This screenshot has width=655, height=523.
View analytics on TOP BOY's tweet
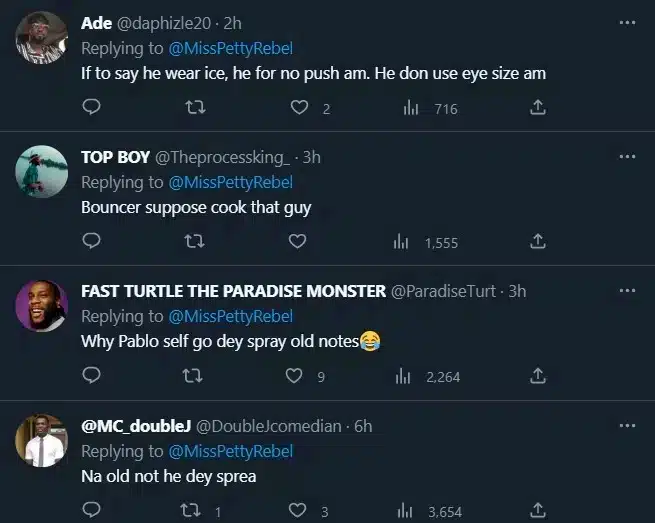[426, 241]
